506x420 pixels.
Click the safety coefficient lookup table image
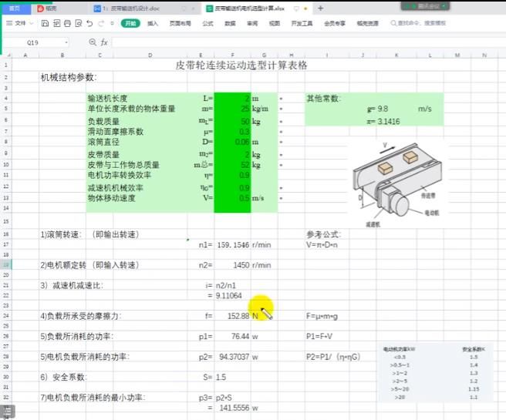point(436,373)
